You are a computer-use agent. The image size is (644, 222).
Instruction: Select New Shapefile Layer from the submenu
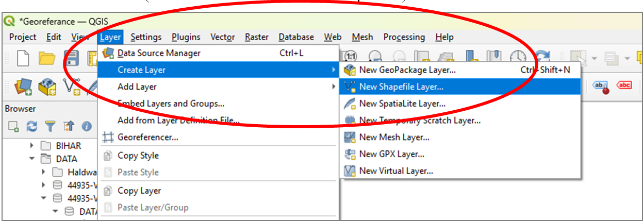pyautogui.click(x=460, y=87)
